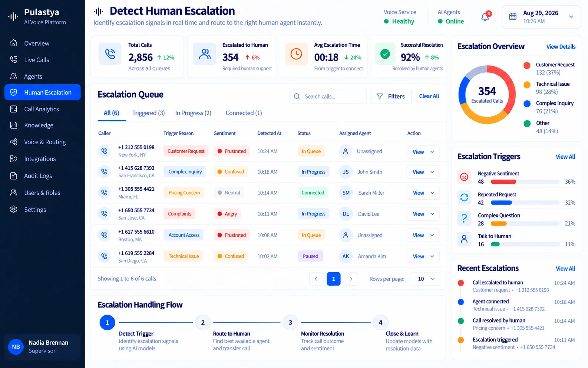Open Live Calls in the sidebar
Image resolution: width=588 pixels, height=368 pixels.
pyautogui.click(x=42, y=60)
